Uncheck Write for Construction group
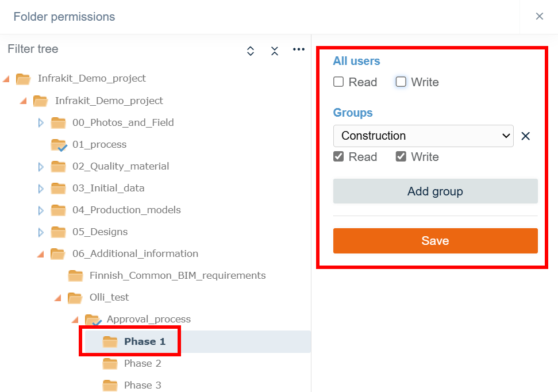Viewport: 558px width, 392px height. pyautogui.click(x=401, y=157)
